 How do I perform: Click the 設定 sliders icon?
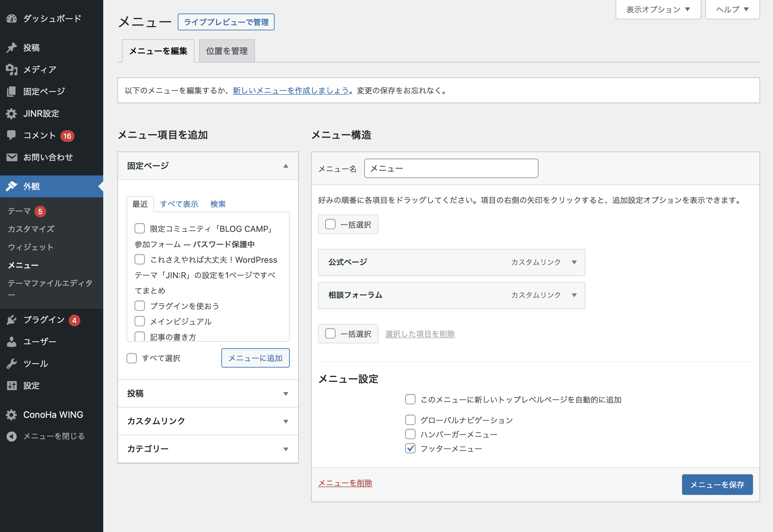point(12,386)
